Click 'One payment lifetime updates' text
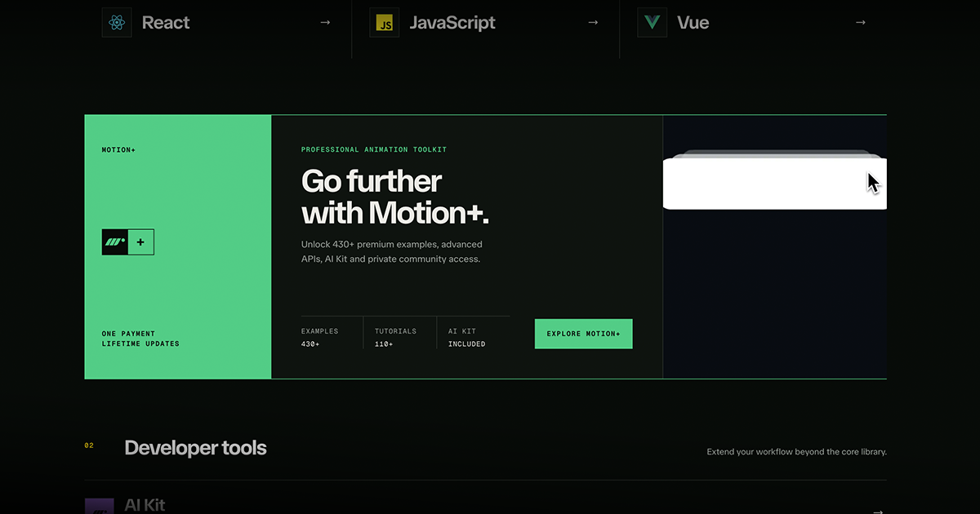The width and height of the screenshot is (980, 514). click(140, 339)
